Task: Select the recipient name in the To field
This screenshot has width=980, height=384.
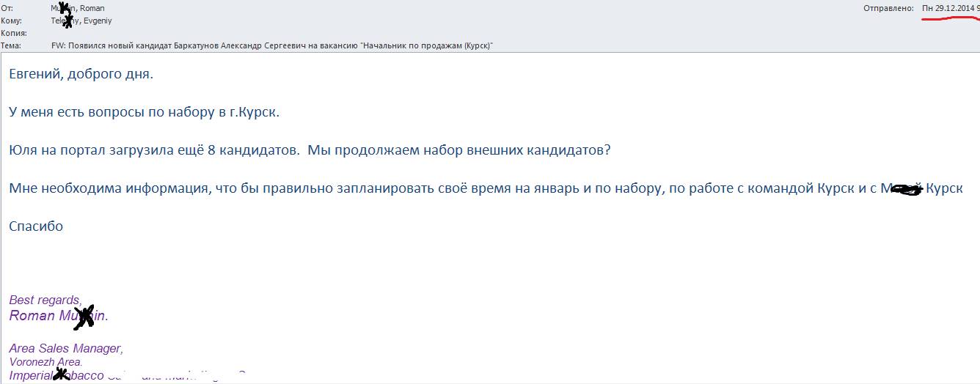Action: click(x=81, y=21)
